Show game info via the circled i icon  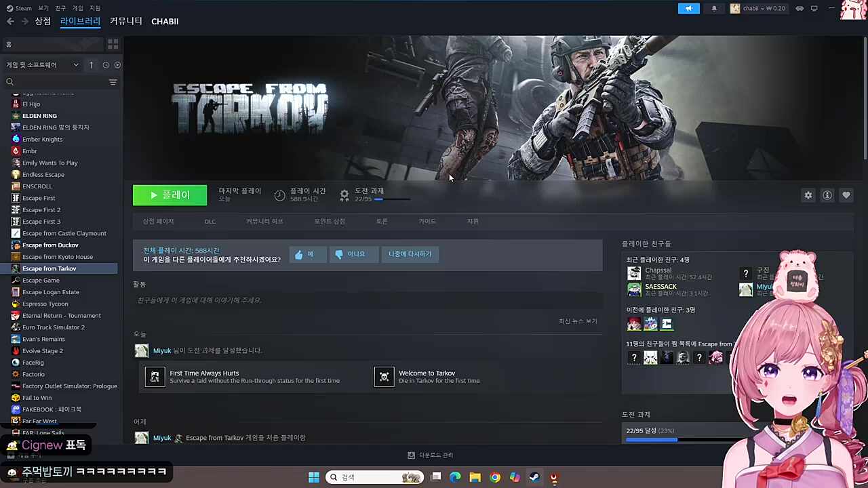click(x=827, y=195)
